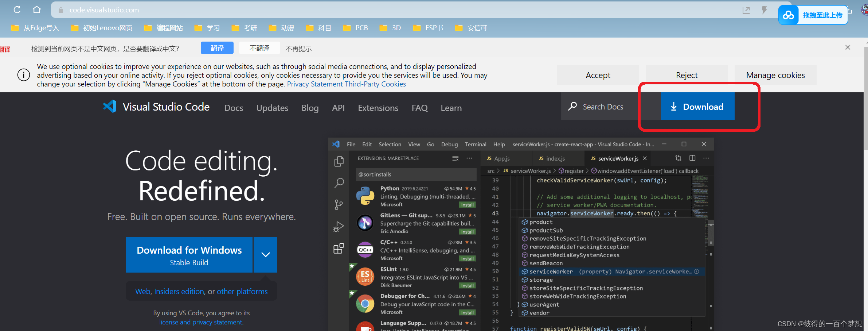Open the Debug icon in the activity bar
Image resolution: width=868 pixels, height=331 pixels.
tap(339, 226)
